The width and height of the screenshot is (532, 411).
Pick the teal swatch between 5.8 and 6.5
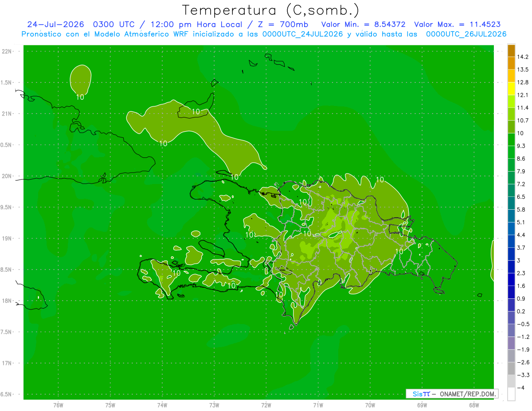[511, 203]
